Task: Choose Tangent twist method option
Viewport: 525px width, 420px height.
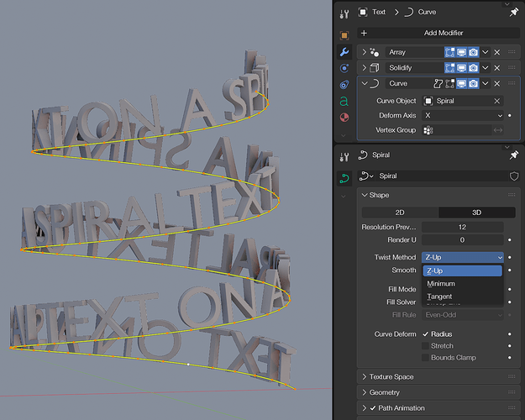Action: (463, 297)
